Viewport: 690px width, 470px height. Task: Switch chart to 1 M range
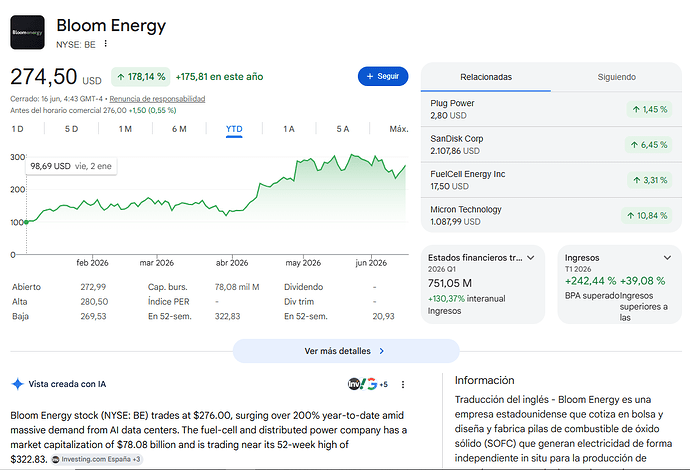click(125, 129)
